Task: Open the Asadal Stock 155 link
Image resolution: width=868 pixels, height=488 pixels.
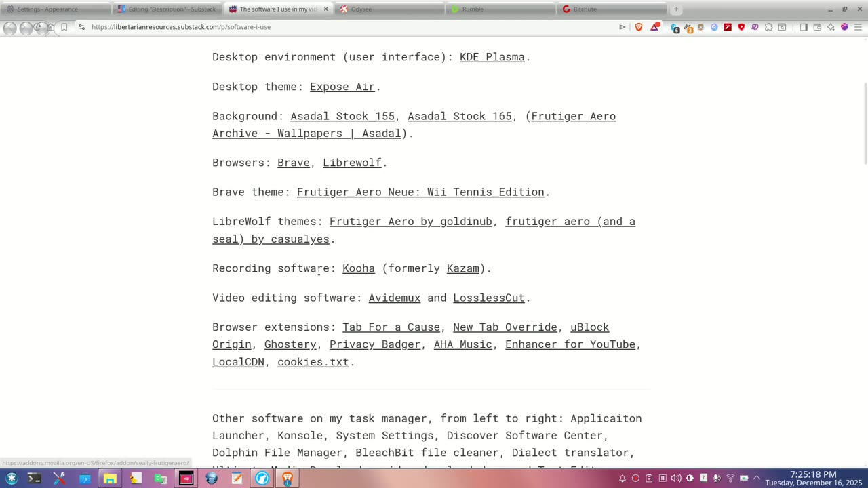Action: pyautogui.click(x=342, y=116)
